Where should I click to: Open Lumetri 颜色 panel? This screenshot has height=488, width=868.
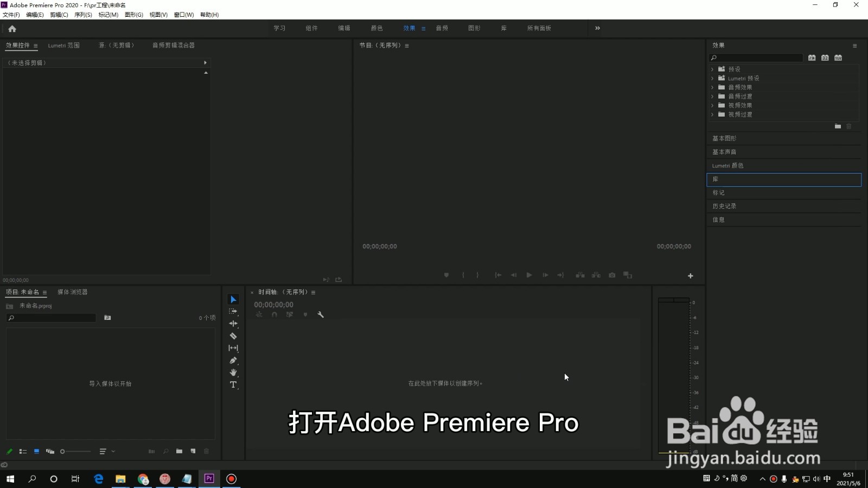pyautogui.click(x=784, y=165)
